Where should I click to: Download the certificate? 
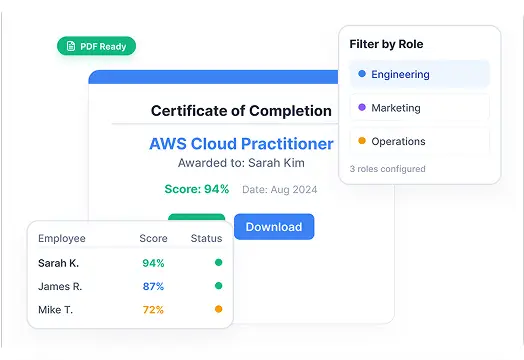[x=274, y=227]
